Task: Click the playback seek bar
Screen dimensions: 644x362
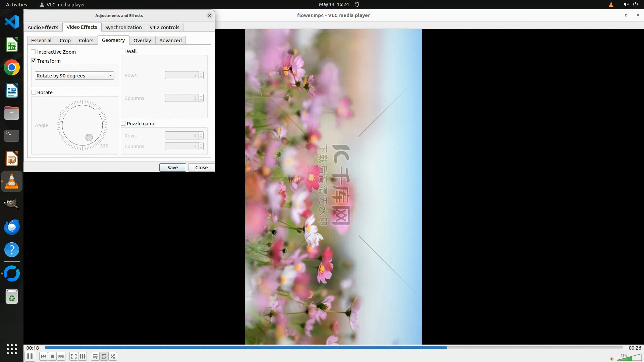Action: coord(333,348)
